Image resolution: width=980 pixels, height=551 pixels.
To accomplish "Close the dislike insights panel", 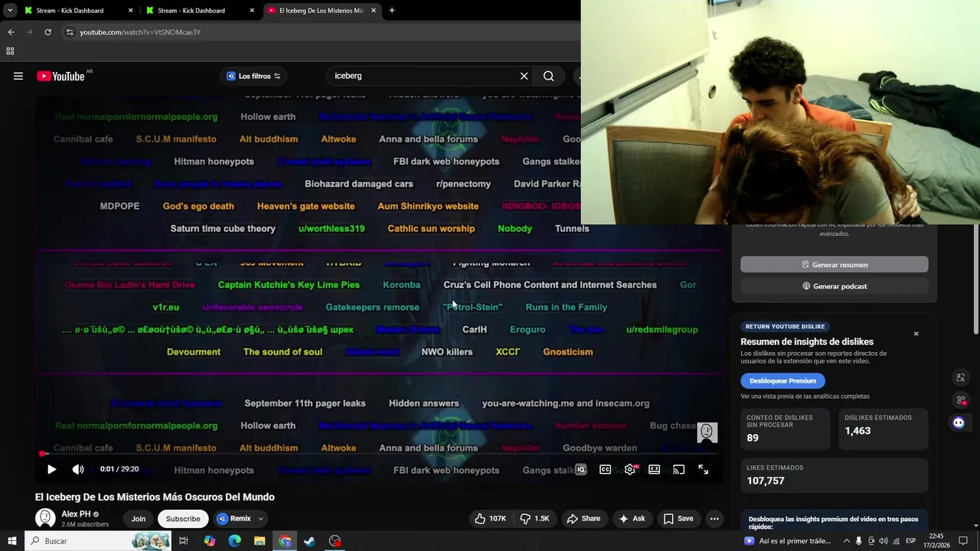I will (x=916, y=334).
